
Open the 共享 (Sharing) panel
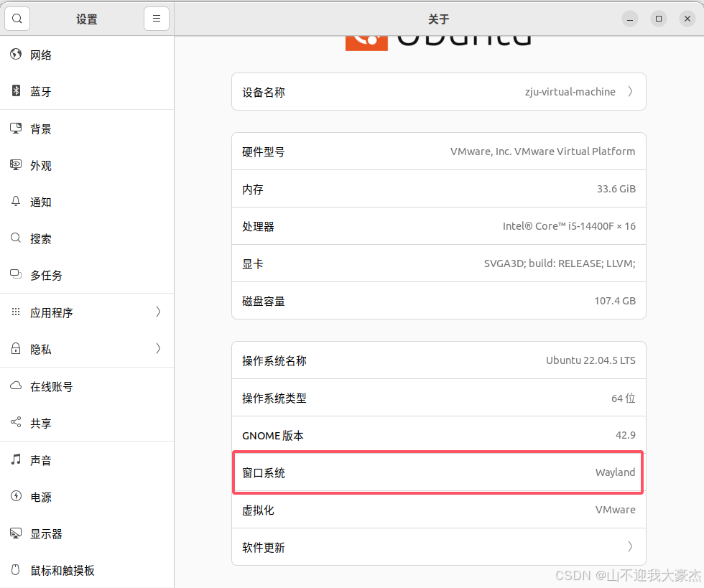pos(41,423)
